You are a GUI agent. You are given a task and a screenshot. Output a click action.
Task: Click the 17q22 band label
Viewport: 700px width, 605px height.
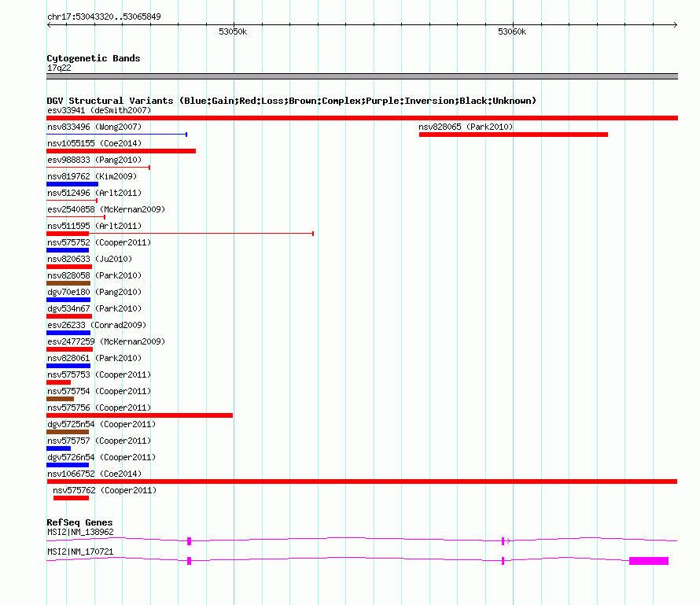59,68
